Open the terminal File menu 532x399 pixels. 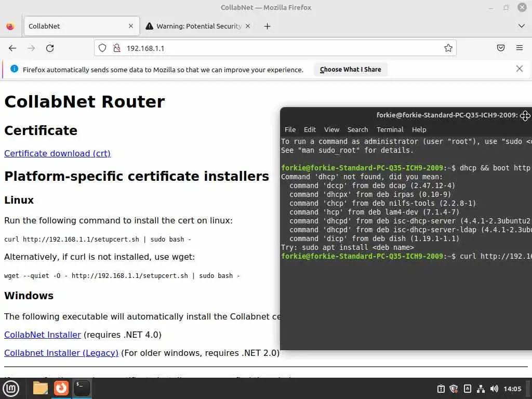(x=290, y=129)
